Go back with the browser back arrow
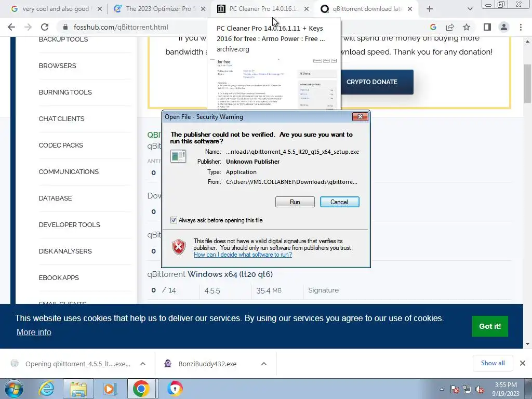 tap(11, 27)
